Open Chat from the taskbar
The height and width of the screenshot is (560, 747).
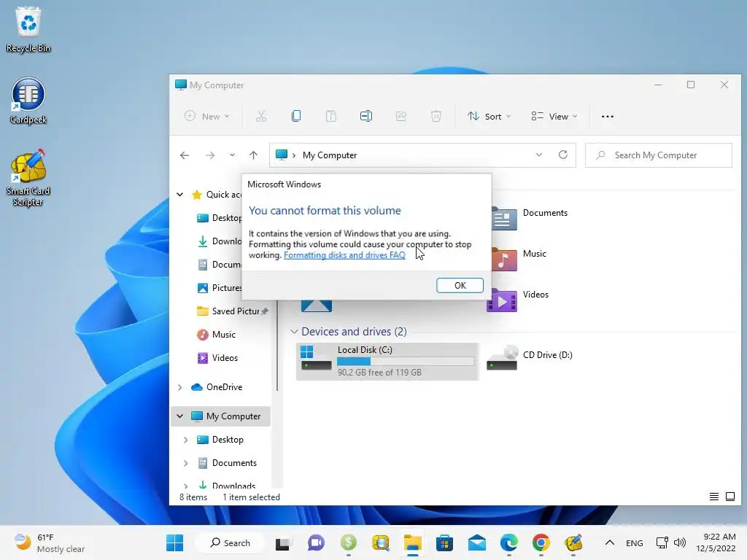315,542
